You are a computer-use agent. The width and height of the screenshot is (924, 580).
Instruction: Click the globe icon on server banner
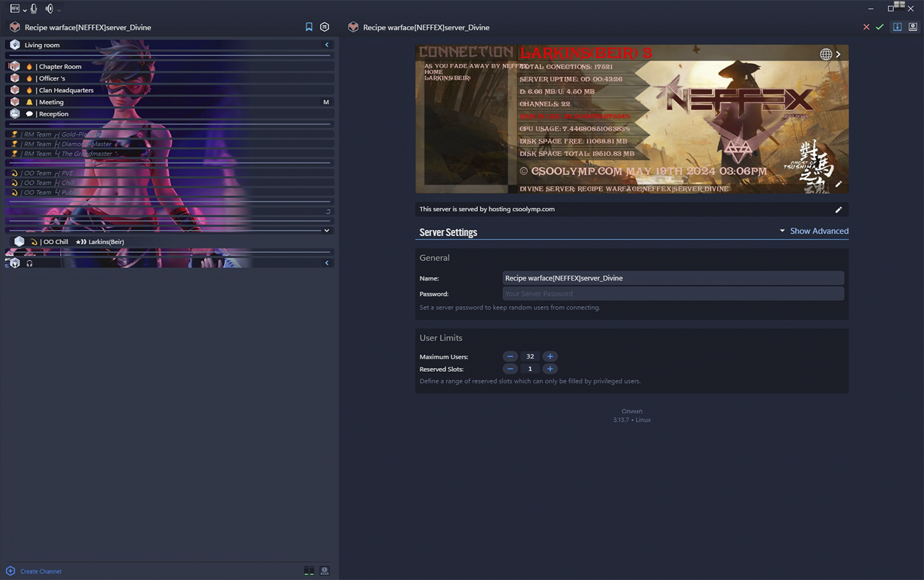click(826, 54)
